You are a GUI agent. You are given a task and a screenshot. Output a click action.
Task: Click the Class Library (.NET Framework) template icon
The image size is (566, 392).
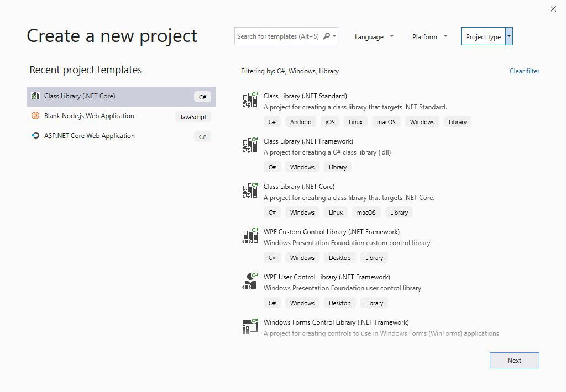249,145
